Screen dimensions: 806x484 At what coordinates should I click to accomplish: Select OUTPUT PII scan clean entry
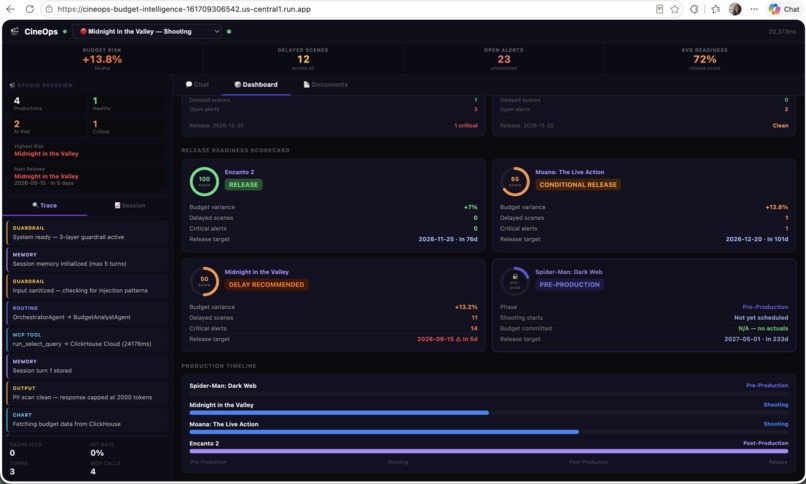click(87, 393)
